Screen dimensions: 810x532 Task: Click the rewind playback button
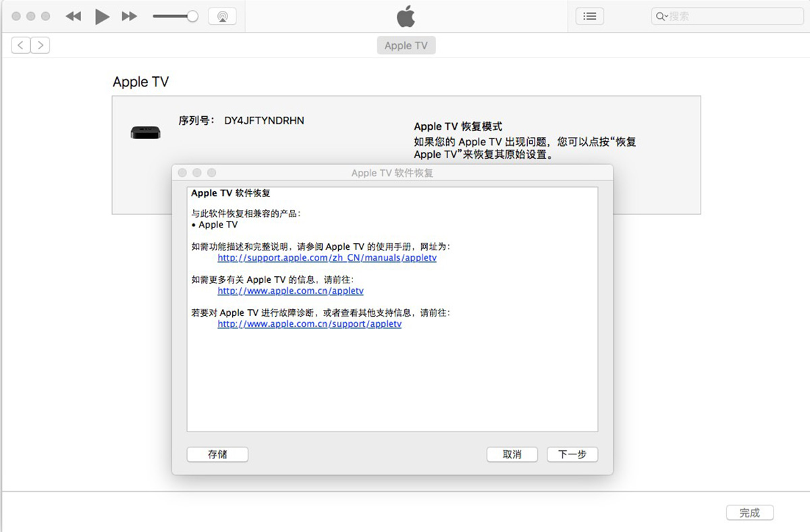(73, 16)
